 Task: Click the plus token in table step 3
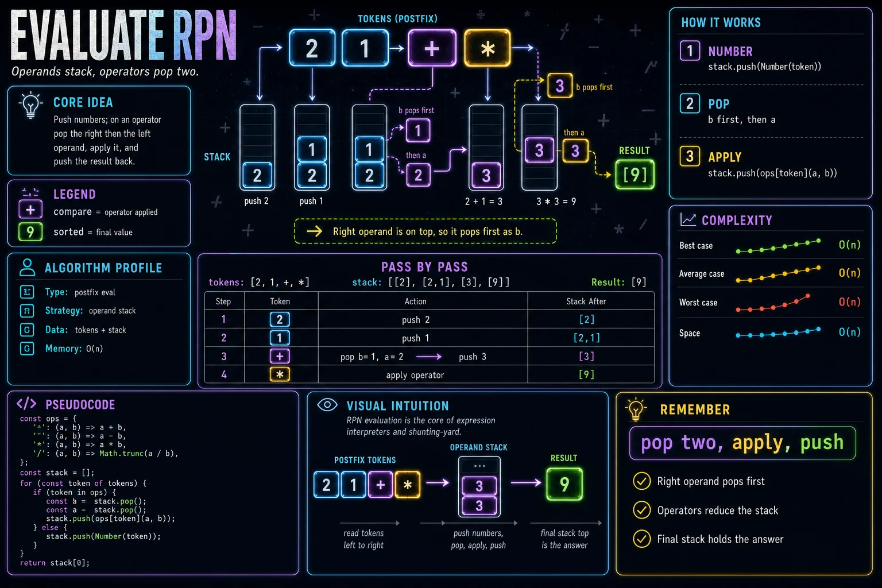pos(280,356)
